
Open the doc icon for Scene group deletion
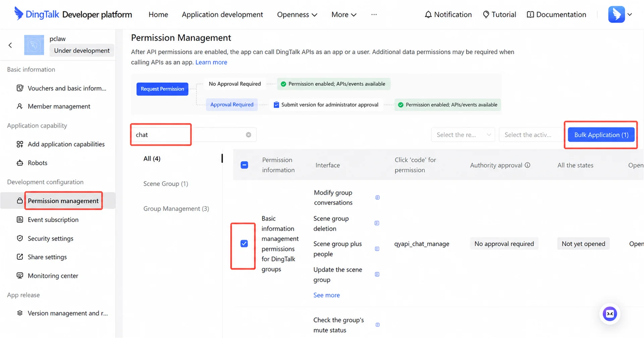[377, 223]
